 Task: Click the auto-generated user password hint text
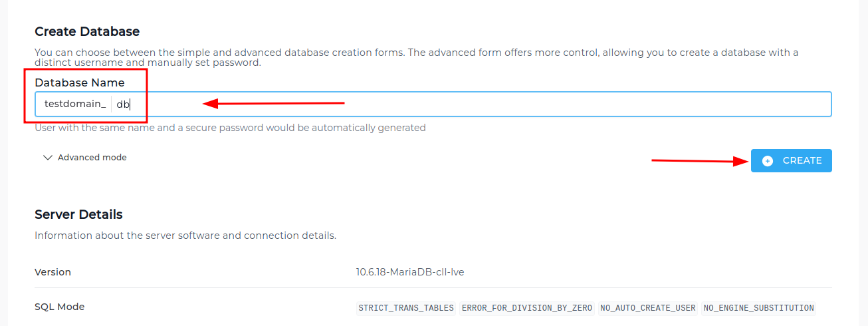[x=230, y=127]
